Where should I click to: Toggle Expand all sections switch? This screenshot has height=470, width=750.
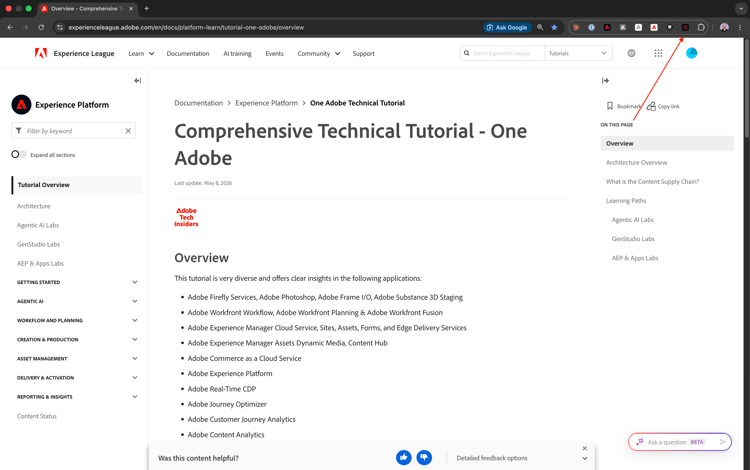(19, 154)
